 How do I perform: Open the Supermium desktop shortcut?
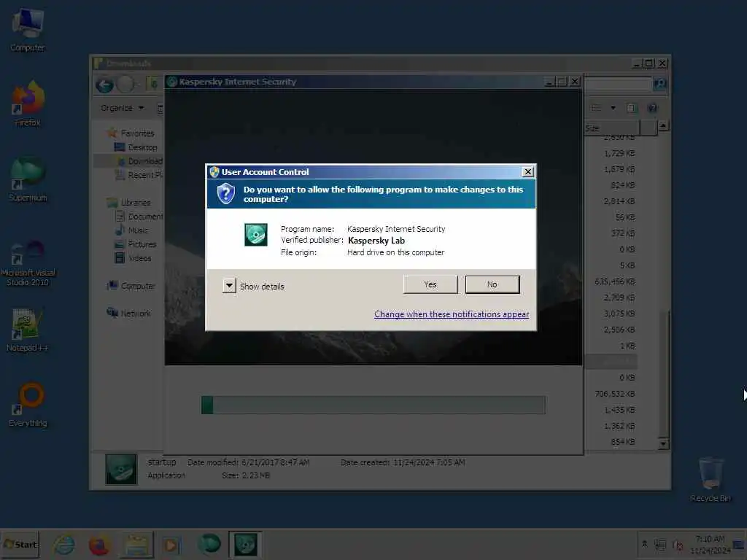coord(28,179)
